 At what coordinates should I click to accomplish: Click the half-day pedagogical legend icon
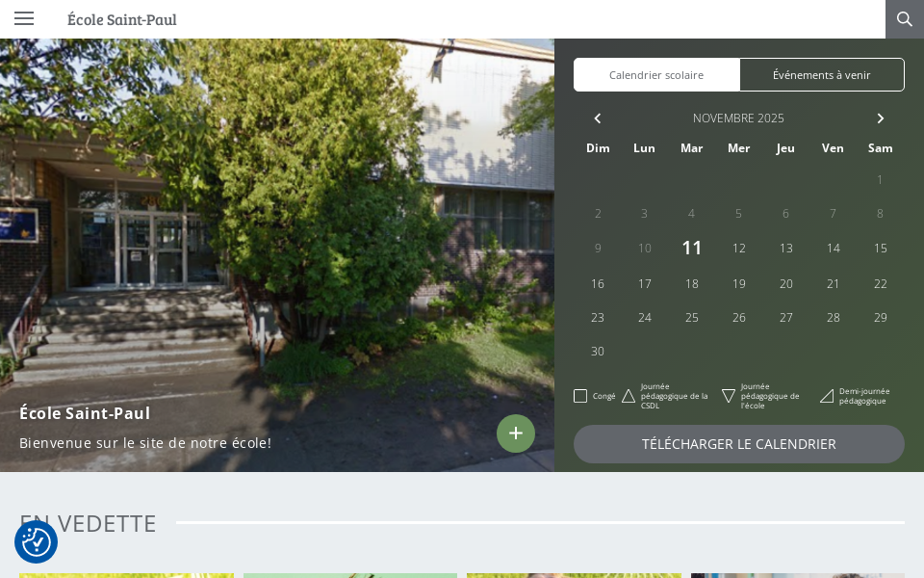click(827, 396)
